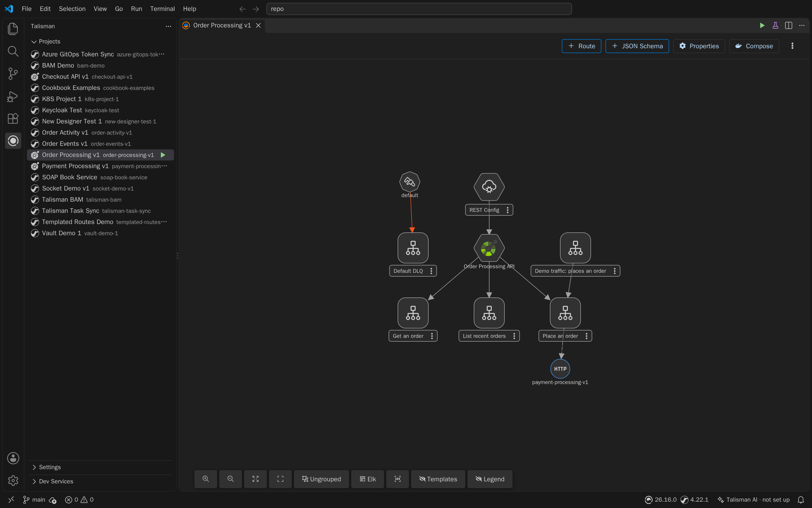Open the REST Config node options menu

tap(507, 210)
